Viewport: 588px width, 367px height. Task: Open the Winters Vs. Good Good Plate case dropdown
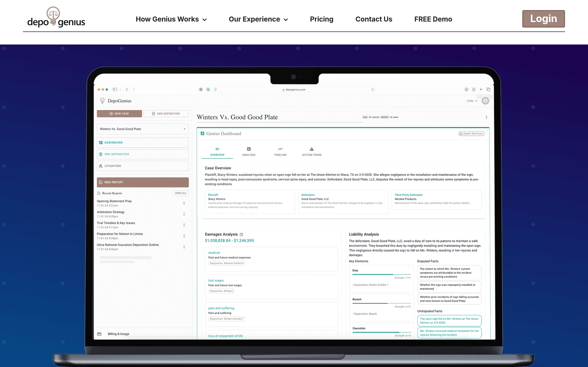click(143, 129)
